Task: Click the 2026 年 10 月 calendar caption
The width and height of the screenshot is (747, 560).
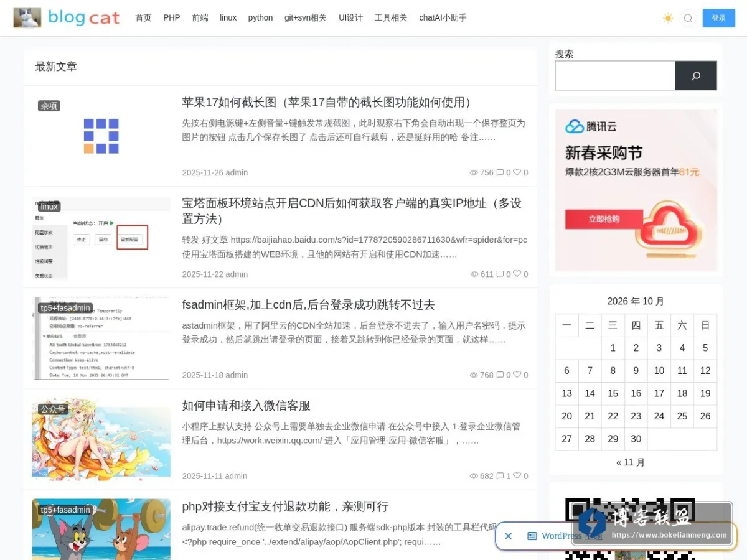Action: (636, 301)
